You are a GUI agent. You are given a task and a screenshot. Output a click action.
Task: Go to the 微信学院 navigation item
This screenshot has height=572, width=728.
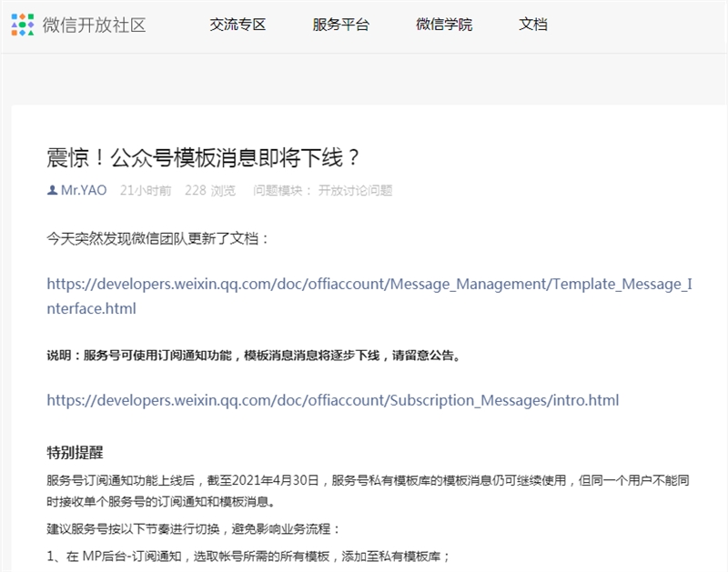444,25
